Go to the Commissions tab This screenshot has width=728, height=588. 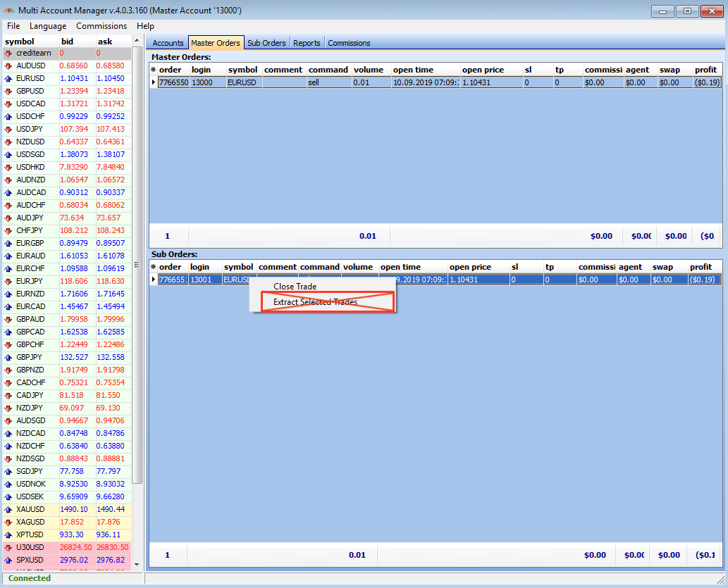click(x=349, y=43)
